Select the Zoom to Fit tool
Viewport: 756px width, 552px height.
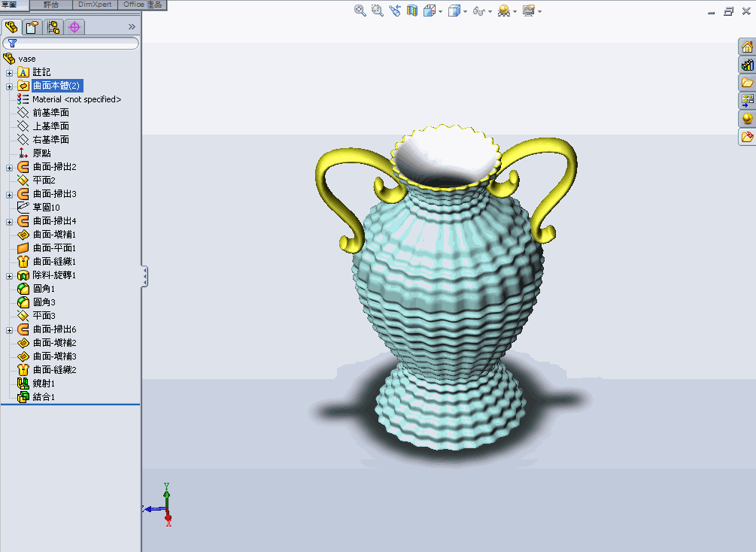pos(360,11)
